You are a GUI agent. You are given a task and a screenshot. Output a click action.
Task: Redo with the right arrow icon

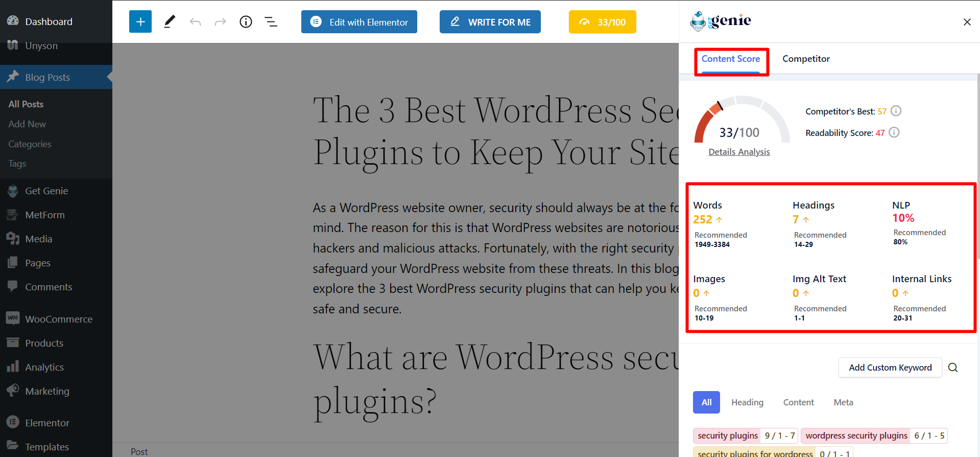pyautogui.click(x=220, y=22)
